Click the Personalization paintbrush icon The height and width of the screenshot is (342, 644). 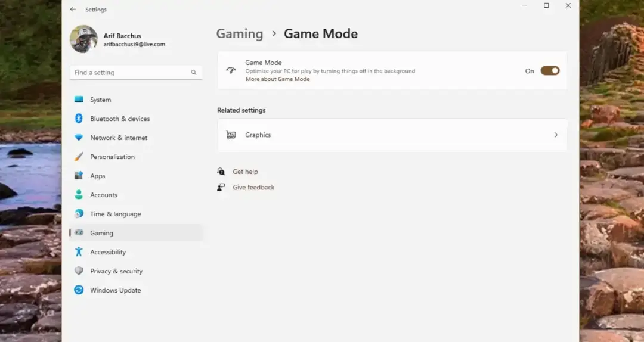tap(79, 157)
